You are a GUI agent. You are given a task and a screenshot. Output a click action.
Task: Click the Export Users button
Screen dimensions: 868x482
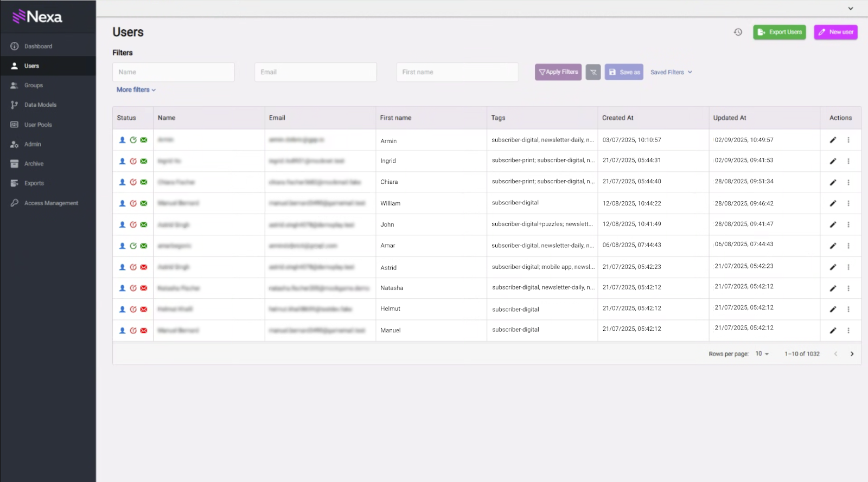coord(779,32)
